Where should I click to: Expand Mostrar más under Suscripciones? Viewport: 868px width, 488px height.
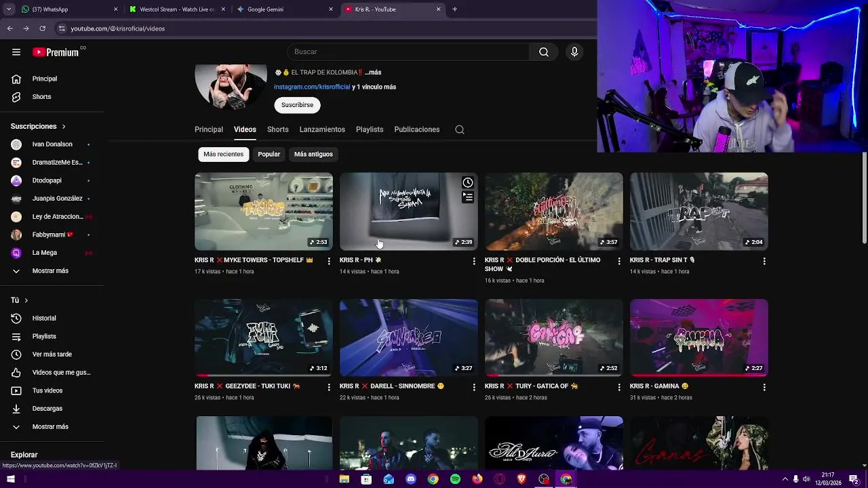(52, 270)
